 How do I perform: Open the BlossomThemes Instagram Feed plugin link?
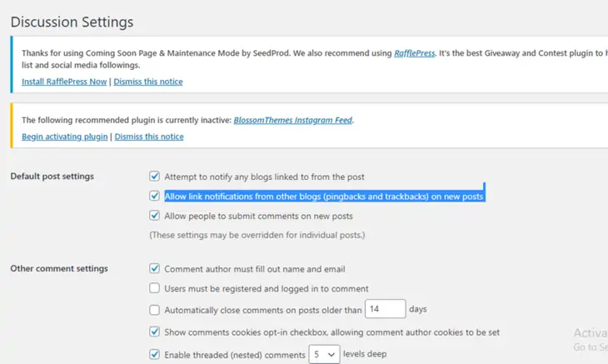coord(293,120)
